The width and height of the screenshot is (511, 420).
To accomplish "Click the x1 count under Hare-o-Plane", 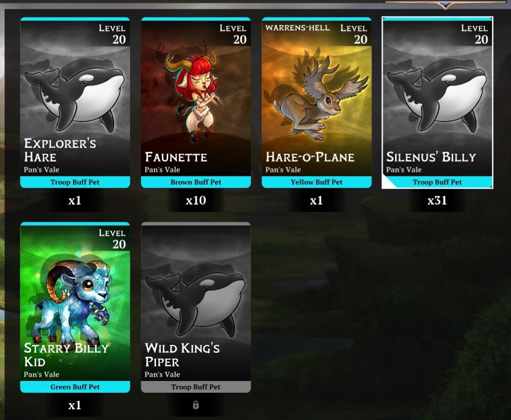I will (316, 200).
